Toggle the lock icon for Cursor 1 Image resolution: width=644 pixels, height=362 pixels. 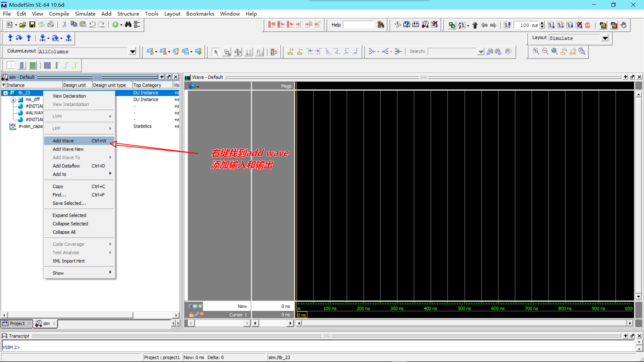pos(191,315)
